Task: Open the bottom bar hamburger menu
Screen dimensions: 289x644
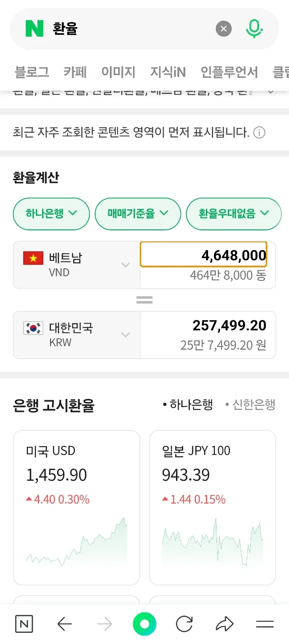Action: pos(264,624)
